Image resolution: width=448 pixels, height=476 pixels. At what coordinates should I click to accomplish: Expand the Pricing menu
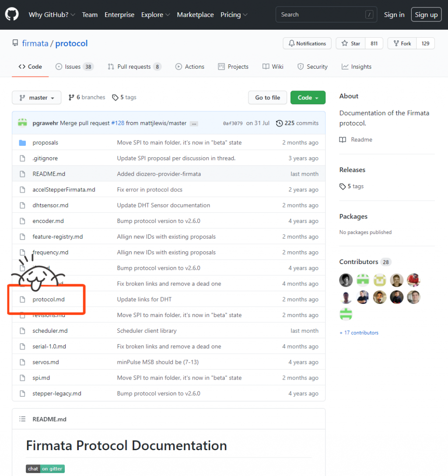(234, 14)
